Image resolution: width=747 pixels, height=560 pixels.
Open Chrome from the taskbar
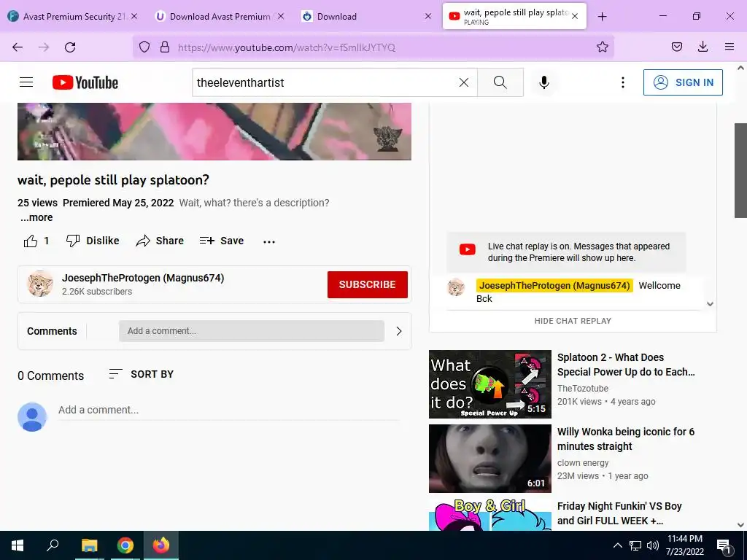pos(125,545)
